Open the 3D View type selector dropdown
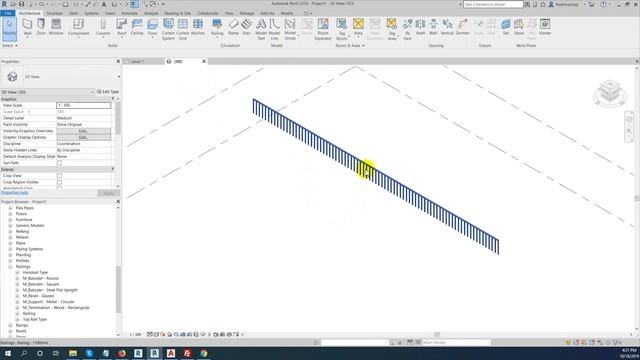Image resolution: width=640 pixels, height=360 pixels. click(x=119, y=77)
